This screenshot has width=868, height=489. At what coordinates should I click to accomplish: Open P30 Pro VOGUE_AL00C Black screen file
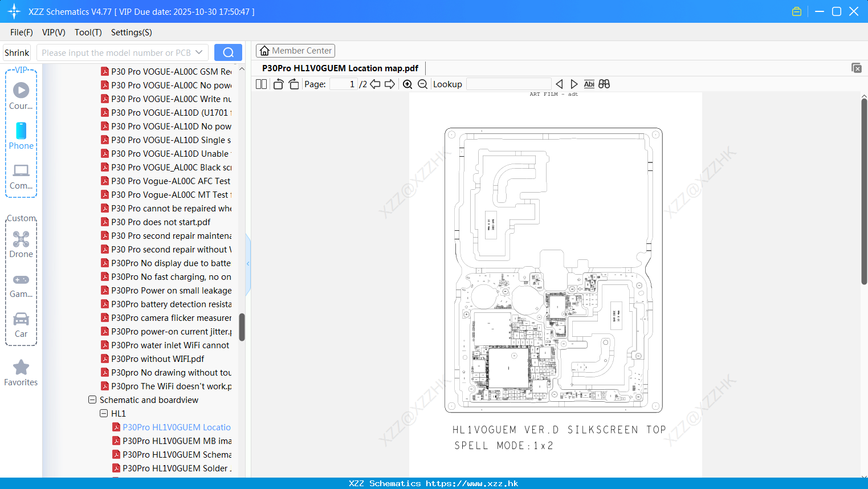166,167
